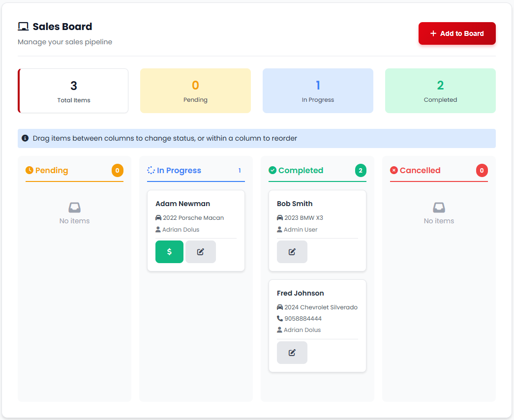This screenshot has height=420, width=514.
Task: Click the dollar icon on Adam Newman's card
Action: [169, 251]
